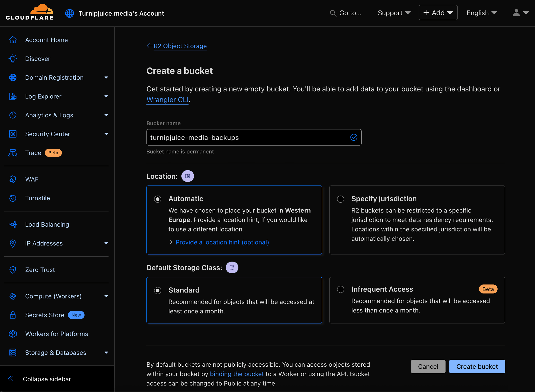The width and height of the screenshot is (535, 392).
Task: Open WAF in the sidebar
Action: point(32,179)
